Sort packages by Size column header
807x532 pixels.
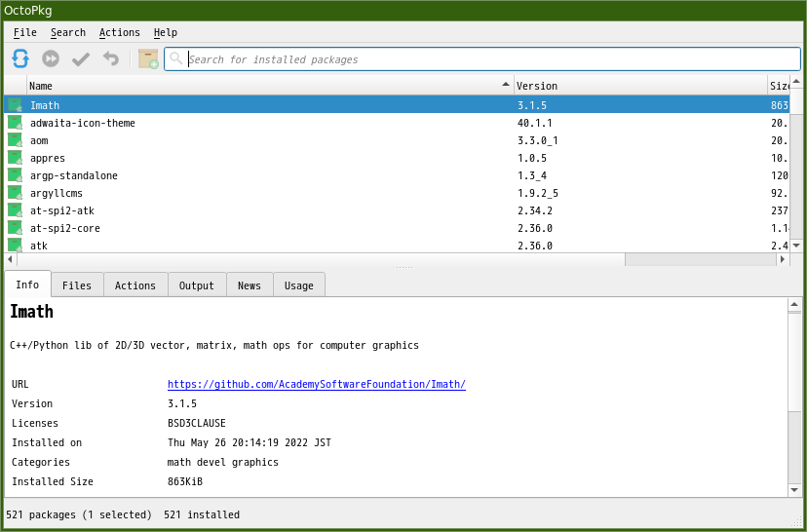[778, 86]
